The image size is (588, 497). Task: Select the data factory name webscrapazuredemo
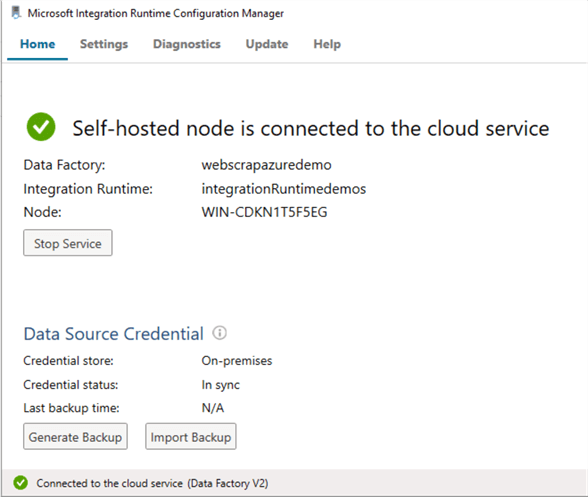[x=266, y=165]
